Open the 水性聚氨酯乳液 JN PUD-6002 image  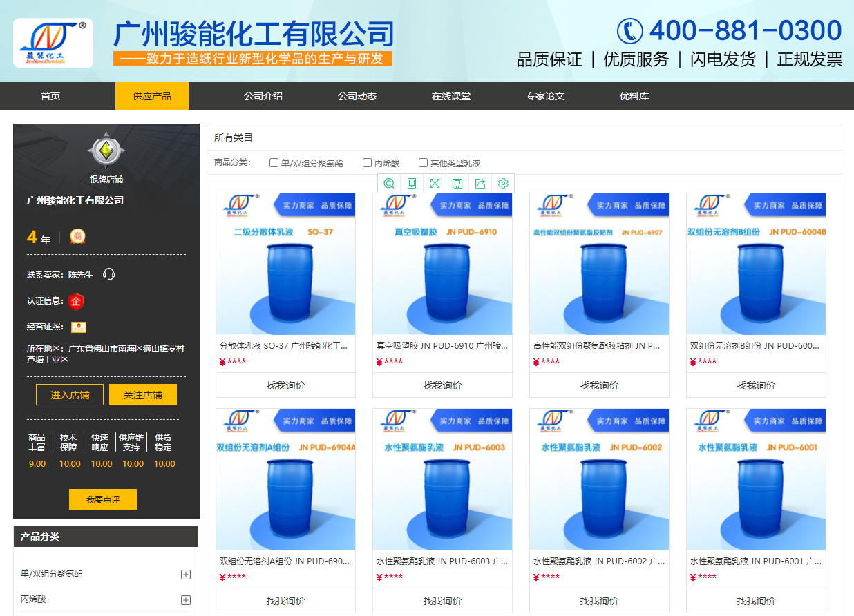(600, 479)
